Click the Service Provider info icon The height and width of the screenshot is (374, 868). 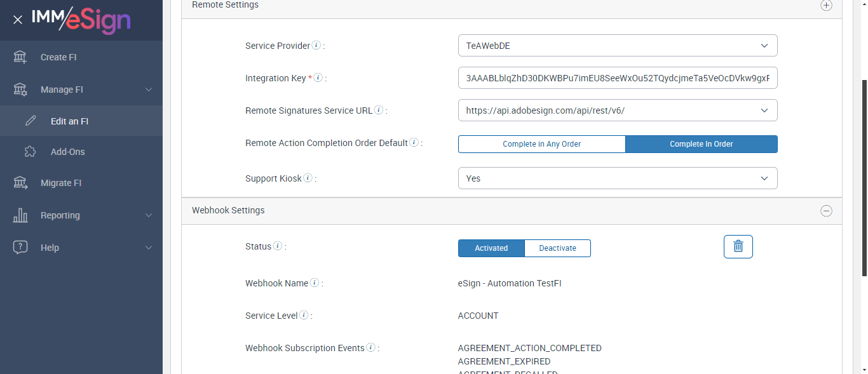316,46
